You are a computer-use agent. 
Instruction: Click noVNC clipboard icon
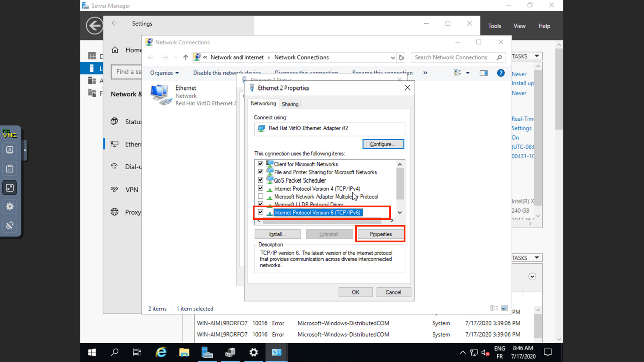[10, 168]
